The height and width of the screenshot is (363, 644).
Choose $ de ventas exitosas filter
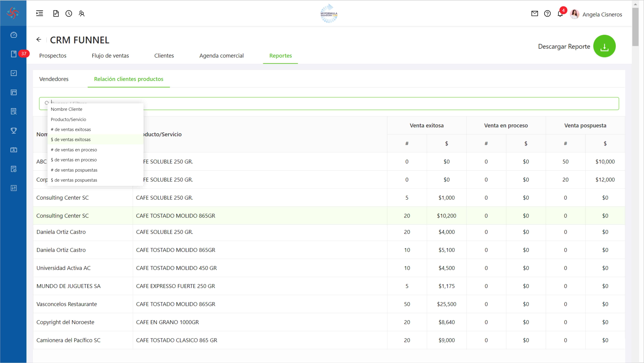[95, 139]
